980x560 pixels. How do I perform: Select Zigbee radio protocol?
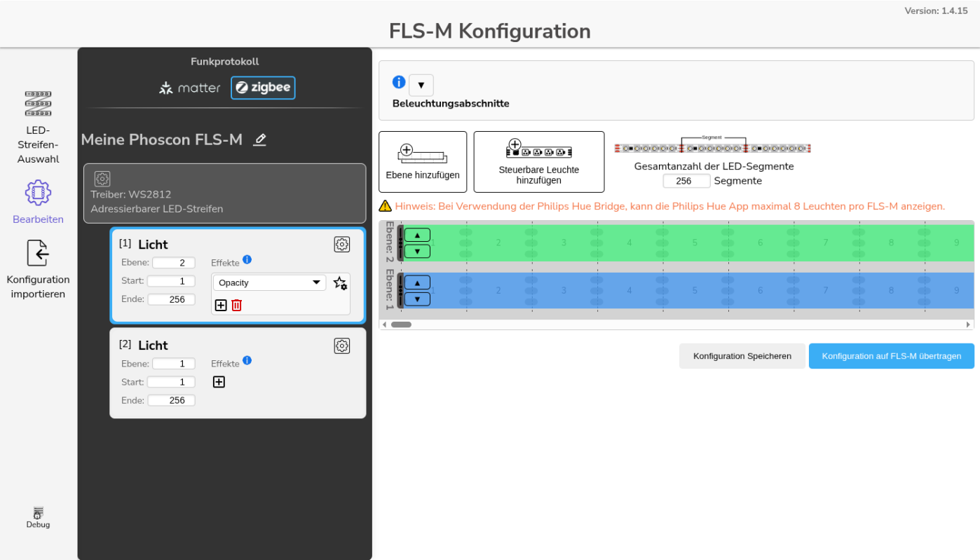263,88
